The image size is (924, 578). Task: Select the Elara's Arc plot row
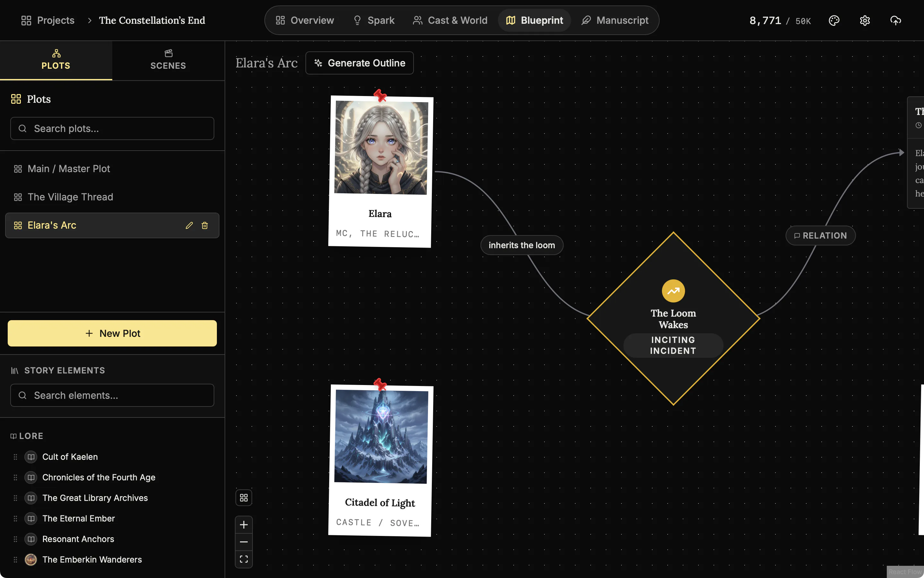[x=112, y=225]
